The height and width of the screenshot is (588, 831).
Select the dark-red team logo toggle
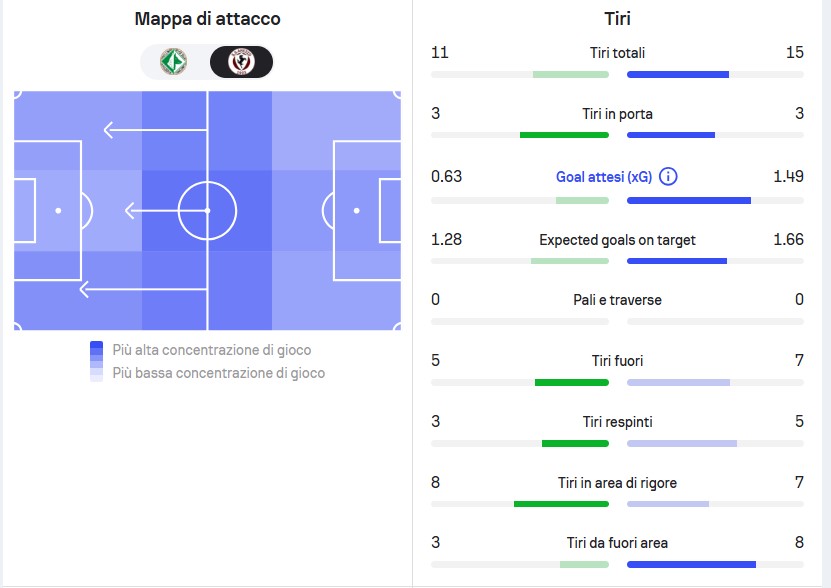pyautogui.click(x=241, y=62)
